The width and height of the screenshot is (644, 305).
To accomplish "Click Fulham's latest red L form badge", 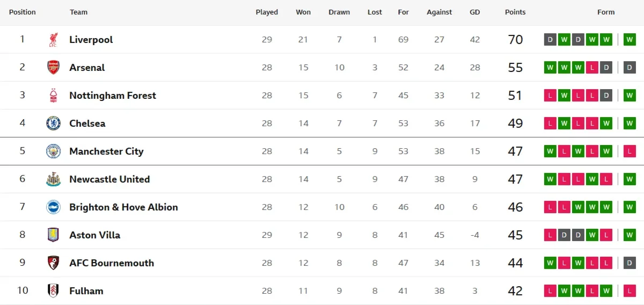I will (630, 291).
